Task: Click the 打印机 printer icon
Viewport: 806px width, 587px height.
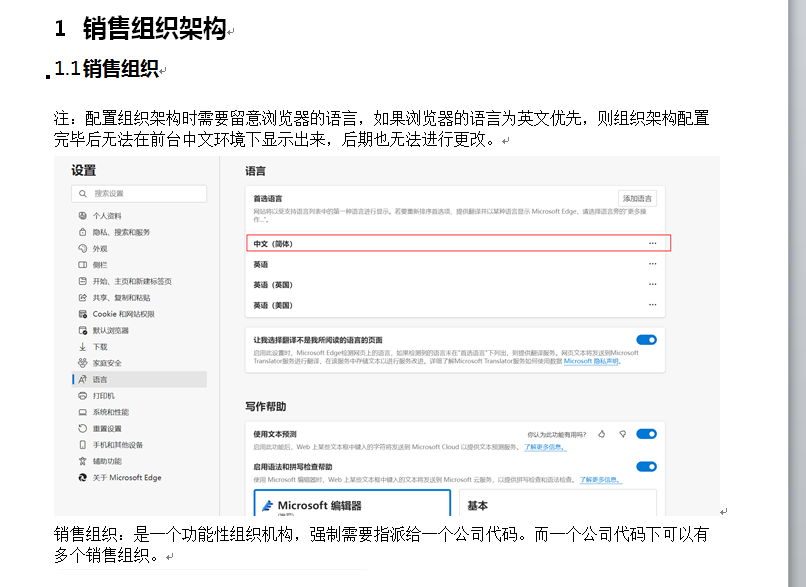Action: (83, 396)
